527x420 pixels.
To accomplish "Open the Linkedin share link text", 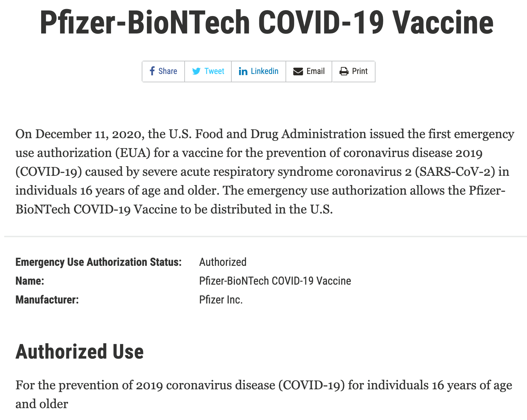I will pos(265,71).
